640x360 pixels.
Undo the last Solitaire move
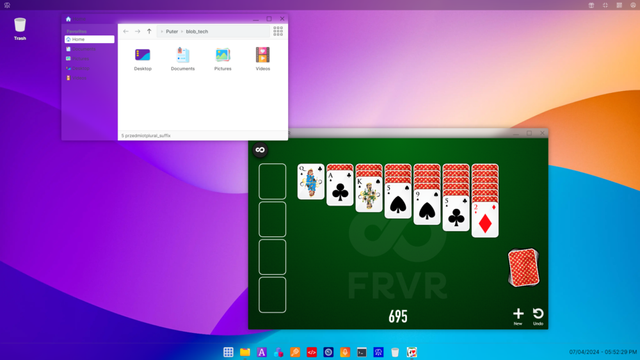[x=538, y=316]
